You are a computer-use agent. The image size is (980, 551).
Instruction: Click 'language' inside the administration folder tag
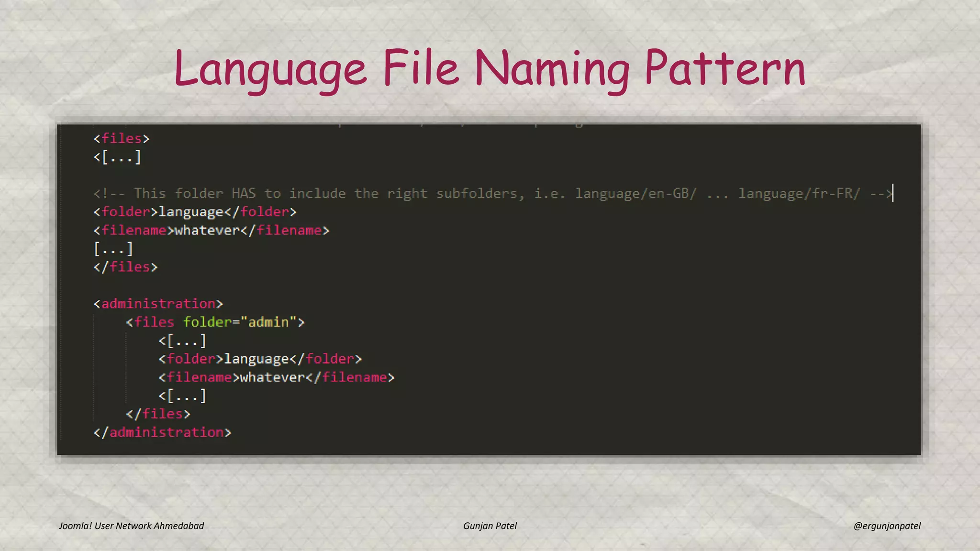[x=256, y=359]
